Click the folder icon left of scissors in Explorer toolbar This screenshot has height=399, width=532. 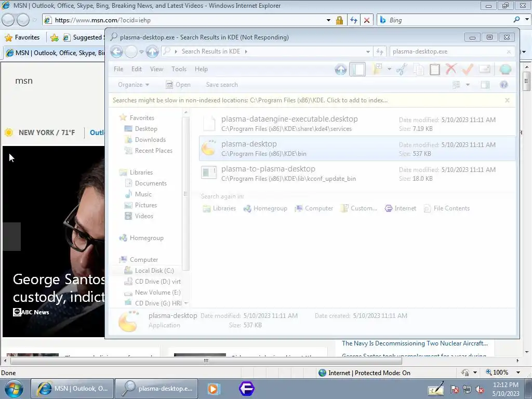tap(378, 69)
